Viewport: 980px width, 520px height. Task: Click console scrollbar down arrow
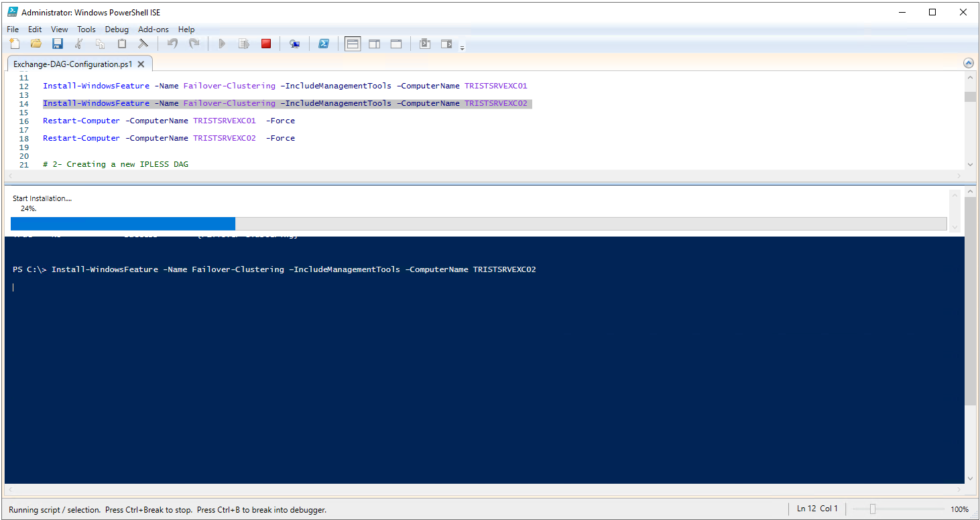(x=970, y=478)
